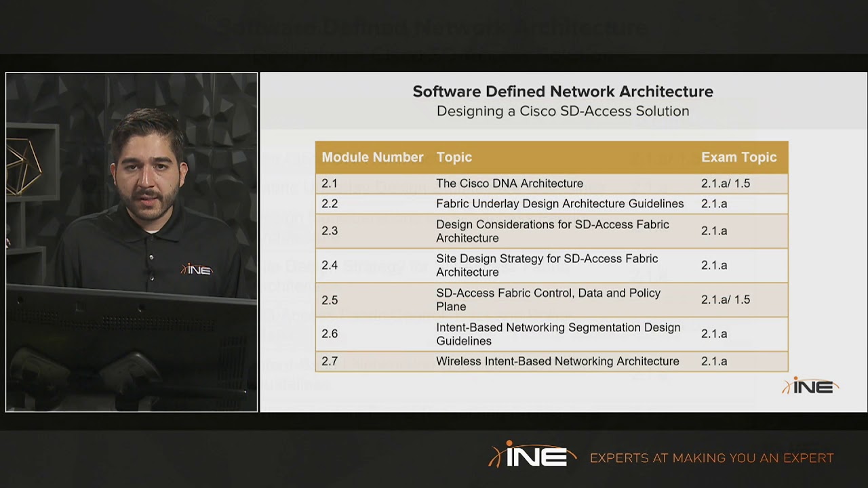Click topic 'Wireless Intent-Based Networking Architecture'
This screenshot has width=868, height=488.
[557, 362]
